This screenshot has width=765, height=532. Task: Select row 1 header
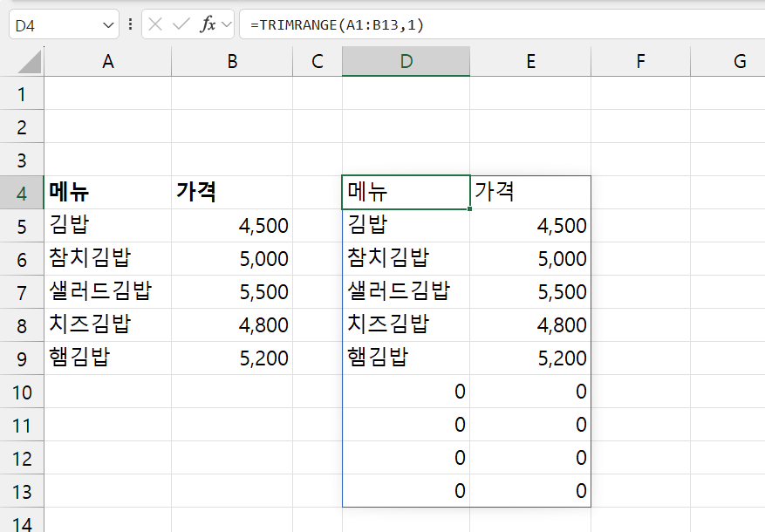22,93
